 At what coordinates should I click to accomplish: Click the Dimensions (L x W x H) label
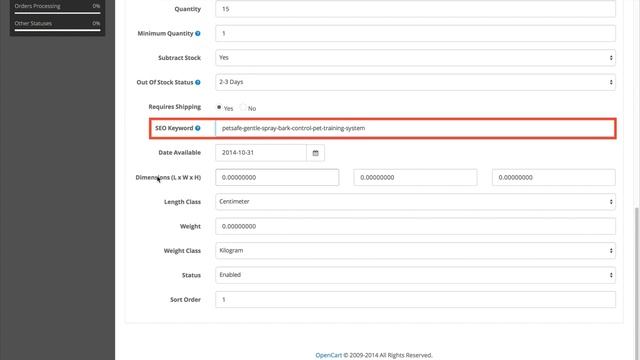pos(168,178)
